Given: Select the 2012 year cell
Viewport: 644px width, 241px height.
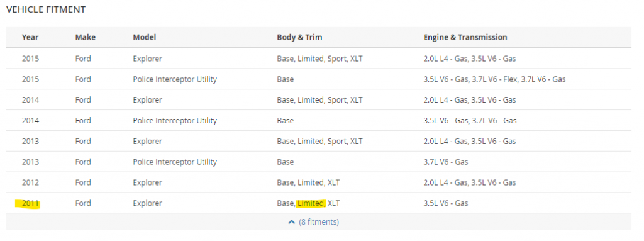Looking at the screenshot, I should click(x=30, y=182).
